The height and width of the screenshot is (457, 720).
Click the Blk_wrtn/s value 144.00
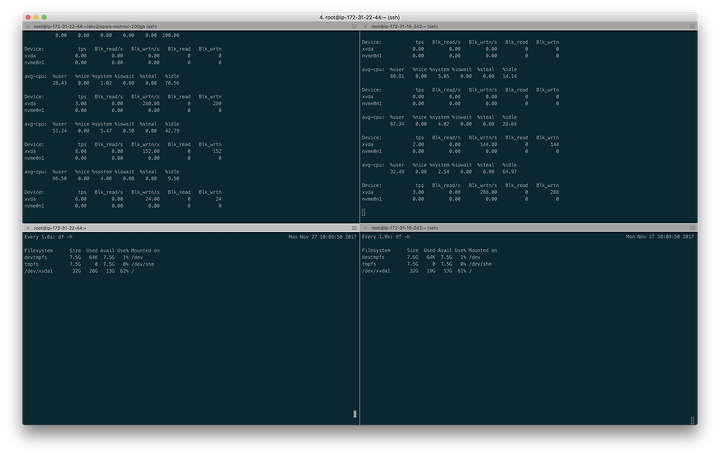[x=488, y=144]
